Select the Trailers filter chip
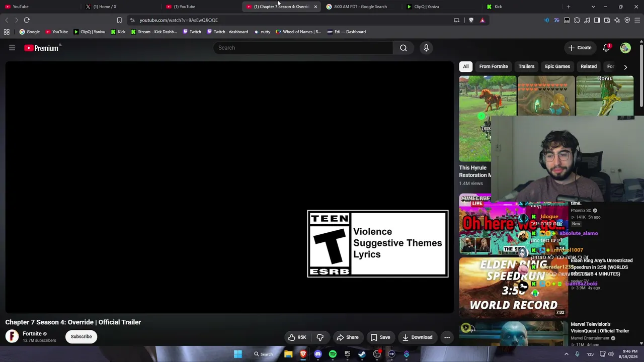This screenshot has height=362, width=644. (526, 66)
